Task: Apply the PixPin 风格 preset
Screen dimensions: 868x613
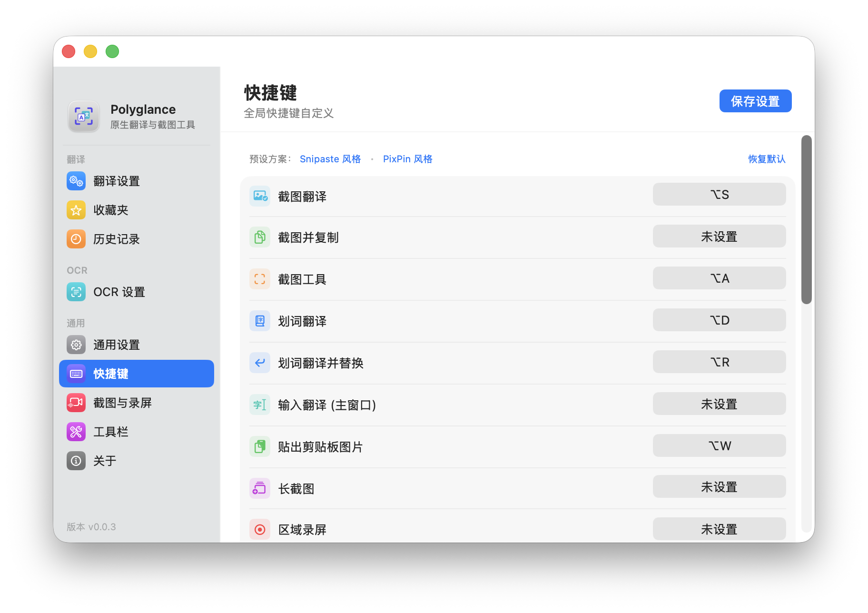Action: pyautogui.click(x=408, y=159)
